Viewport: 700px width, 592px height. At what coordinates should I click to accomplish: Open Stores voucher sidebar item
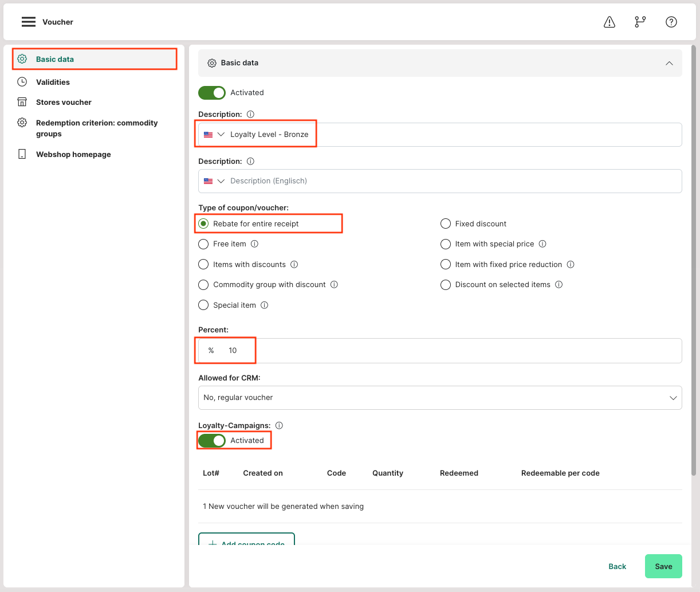[x=64, y=102]
